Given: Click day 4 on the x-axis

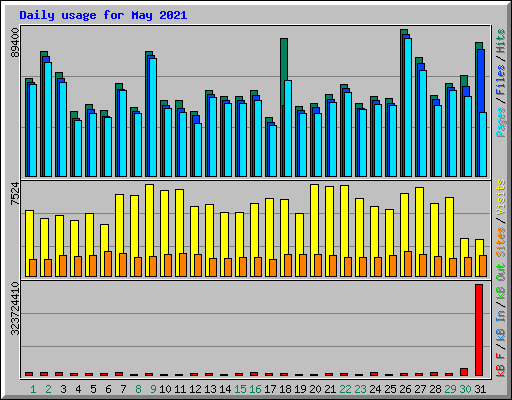Looking at the screenshot, I should 78,389.
